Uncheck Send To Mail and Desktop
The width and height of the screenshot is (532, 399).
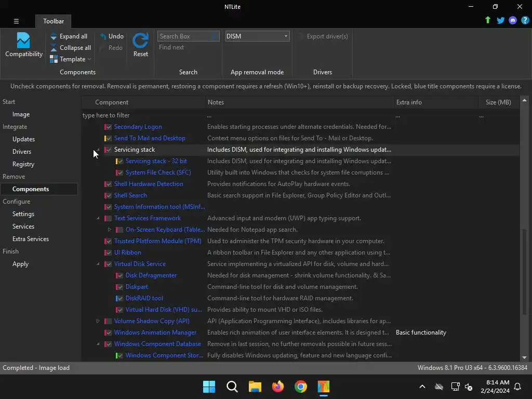tap(109, 138)
